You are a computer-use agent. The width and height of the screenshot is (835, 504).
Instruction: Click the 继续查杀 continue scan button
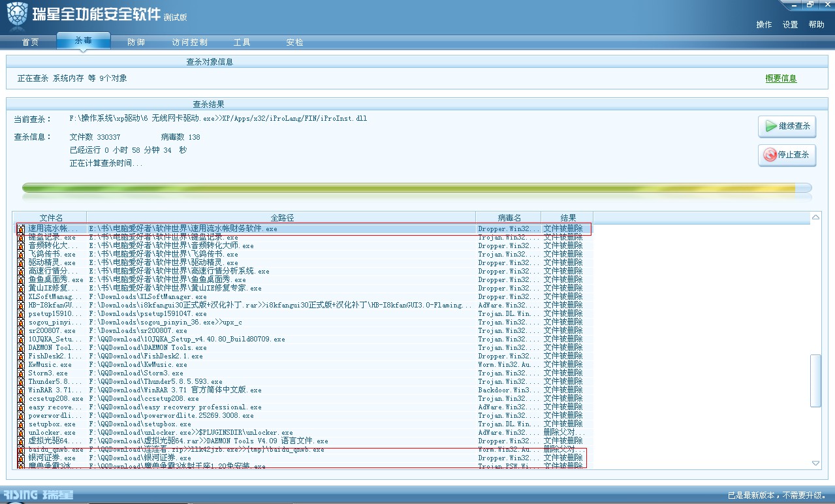pyautogui.click(x=787, y=127)
